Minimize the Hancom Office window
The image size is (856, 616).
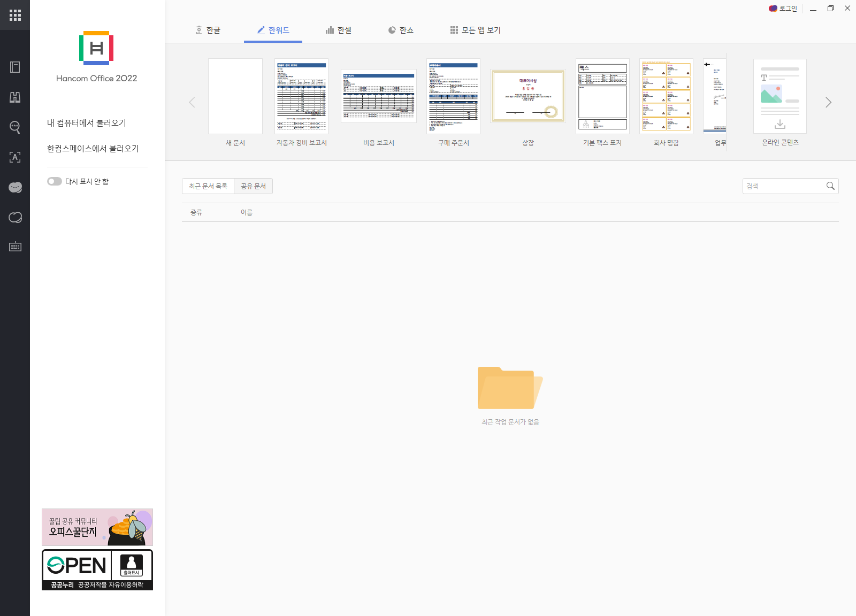pyautogui.click(x=813, y=9)
